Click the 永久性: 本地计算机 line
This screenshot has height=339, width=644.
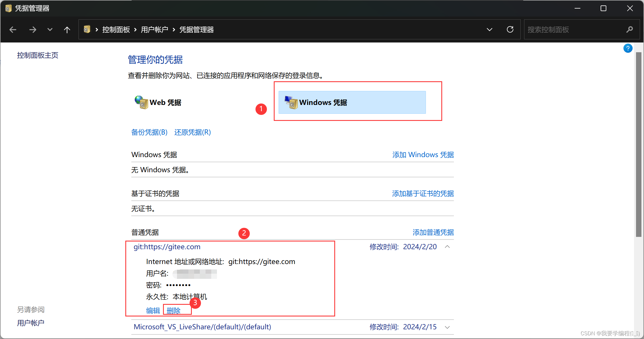click(x=176, y=297)
